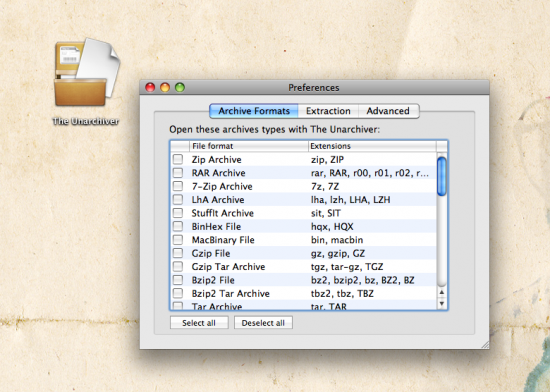Viewport: 550px width, 392px height.
Task: Click the 'gz, gzip, GZ' extensions cell
Action: (338, 253)
